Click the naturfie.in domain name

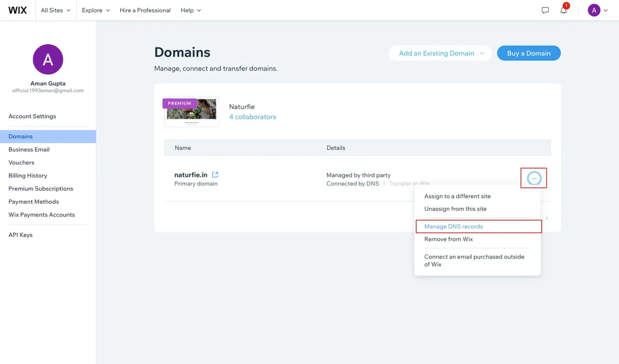coord(191,175)
